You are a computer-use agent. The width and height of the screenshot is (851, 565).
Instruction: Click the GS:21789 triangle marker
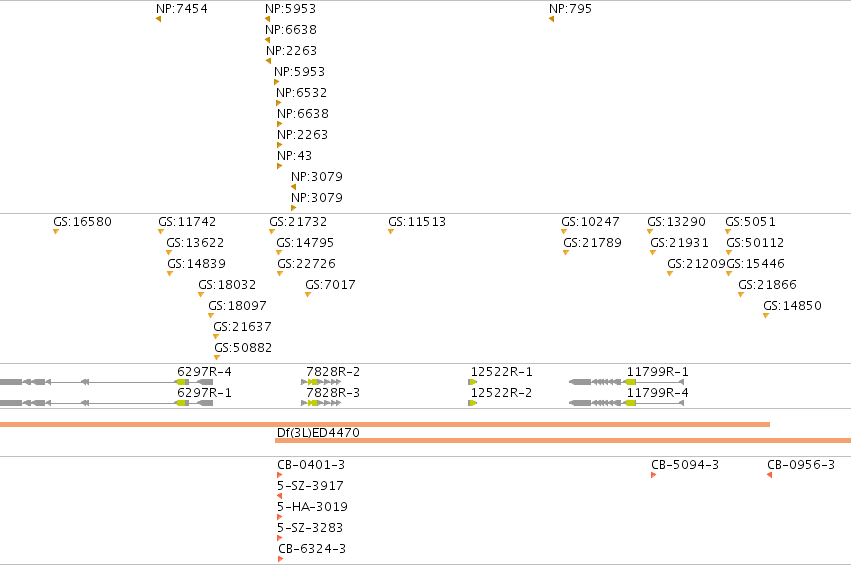[566, 253]
